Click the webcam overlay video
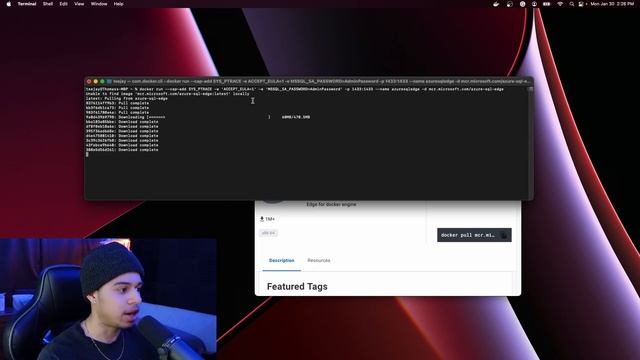640x360 pixels. click(108, 299)
